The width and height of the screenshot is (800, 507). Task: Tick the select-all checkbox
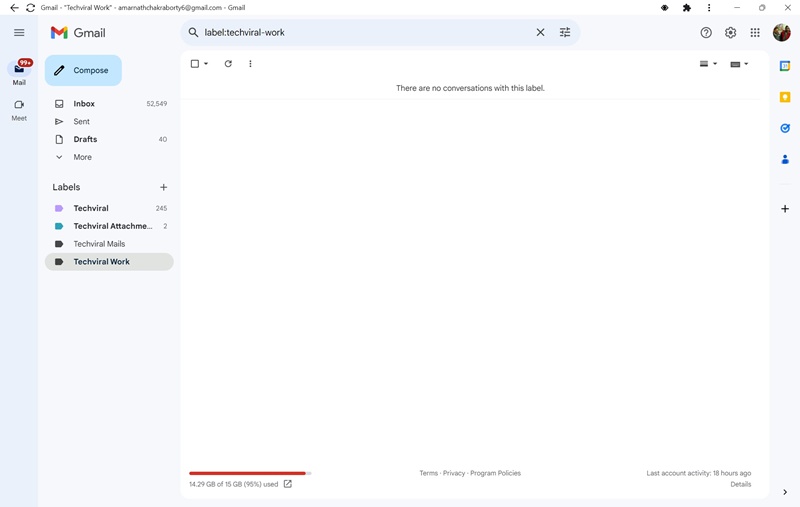tap(194, 64)
